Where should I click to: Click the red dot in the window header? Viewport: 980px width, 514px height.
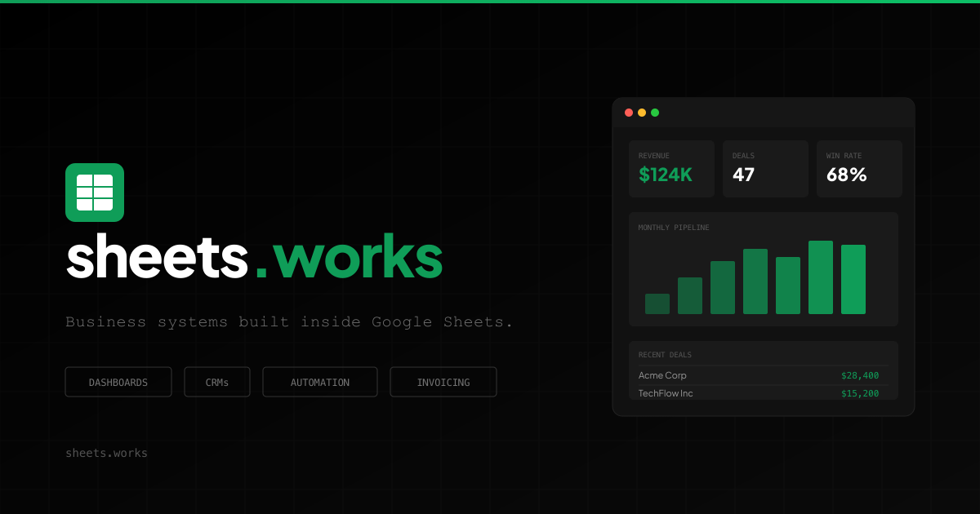click(x=629, y=113)
